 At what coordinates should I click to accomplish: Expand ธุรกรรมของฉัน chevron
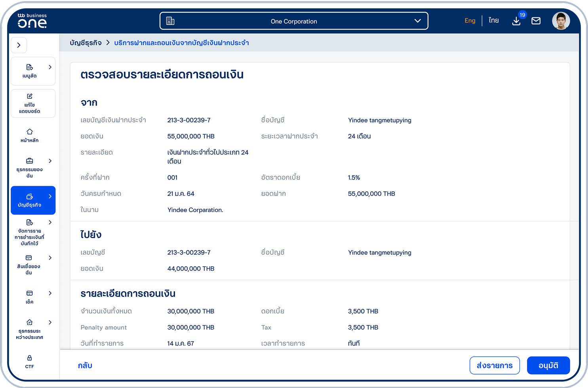(x=50, y=161)
